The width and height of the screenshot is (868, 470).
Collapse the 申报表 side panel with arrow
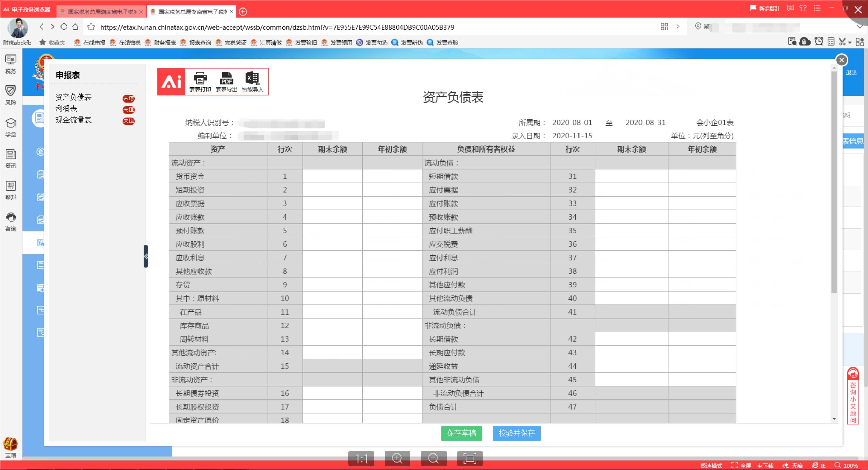click(x=146, y=256)
